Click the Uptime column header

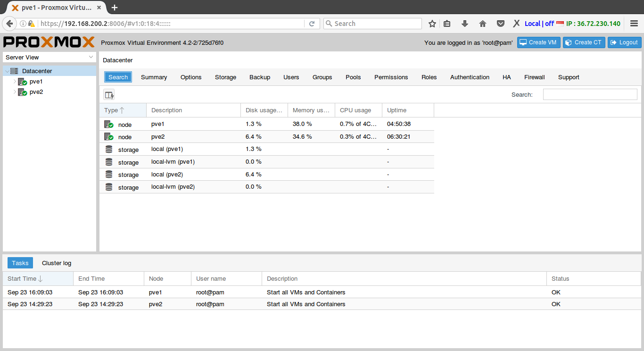point(408,110)
